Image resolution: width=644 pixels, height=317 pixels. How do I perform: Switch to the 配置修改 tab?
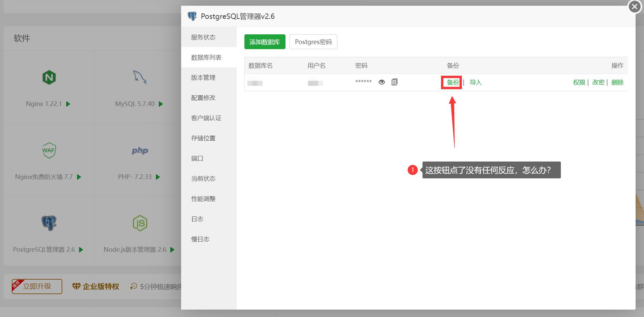[x=209, y=98]
